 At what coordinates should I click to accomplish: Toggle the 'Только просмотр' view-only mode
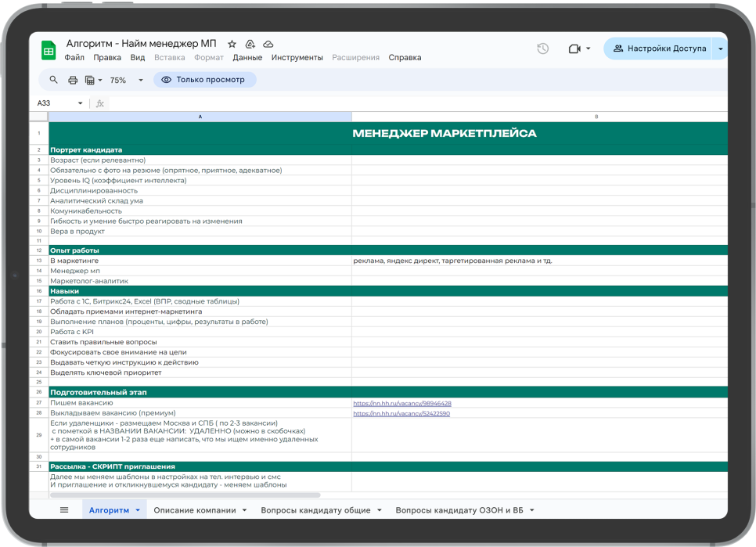click(x=203, y=80)
